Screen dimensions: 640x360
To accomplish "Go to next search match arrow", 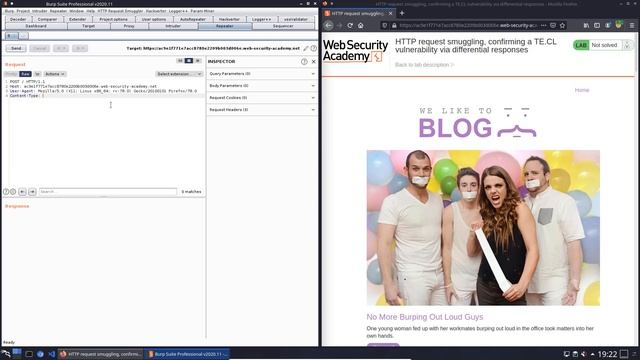I will (32, 191).
